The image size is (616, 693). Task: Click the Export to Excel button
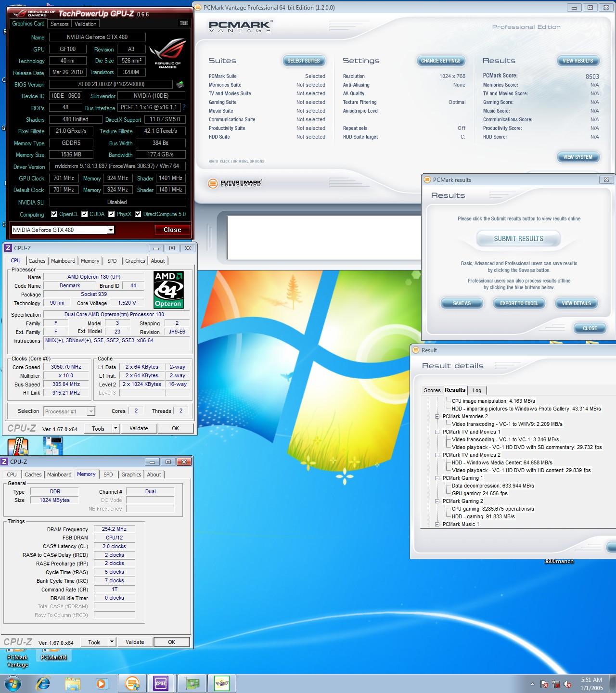[x=519, y=303]
